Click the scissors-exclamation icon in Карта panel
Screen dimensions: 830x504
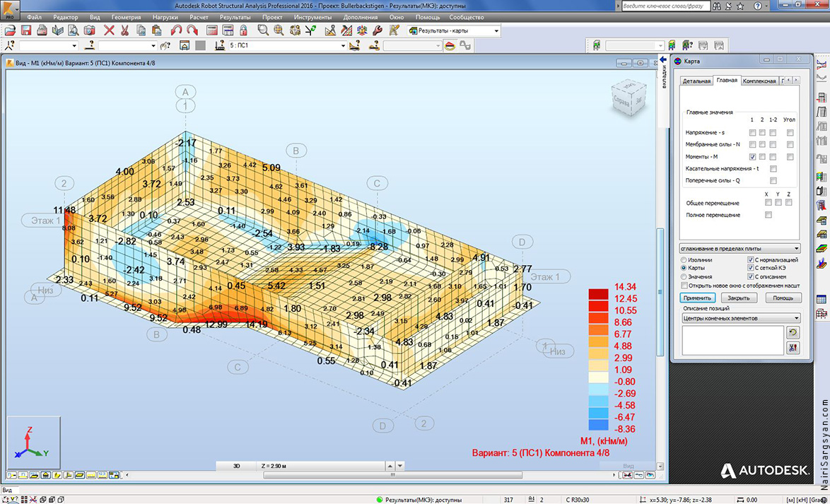click(793, 347)
